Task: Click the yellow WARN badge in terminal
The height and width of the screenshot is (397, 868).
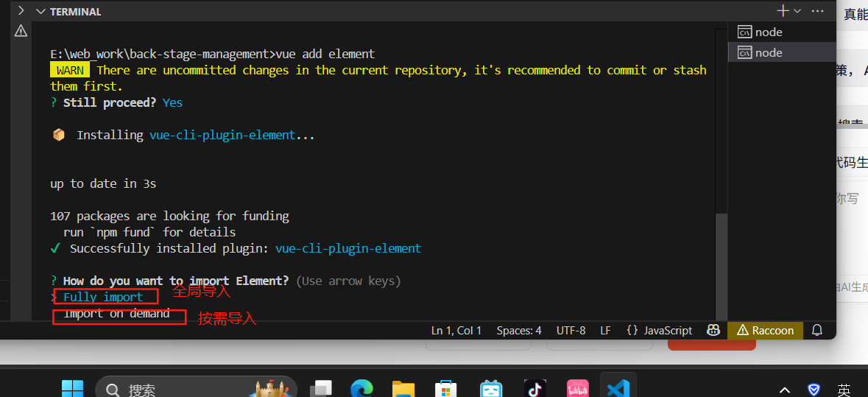Action: pyautogui.click(x=70, y=70)
